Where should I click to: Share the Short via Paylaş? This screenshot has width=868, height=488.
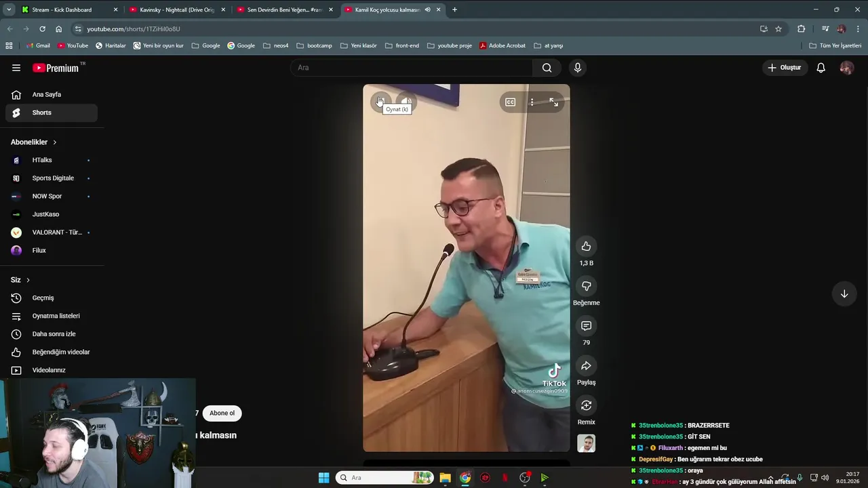point(586,366)
